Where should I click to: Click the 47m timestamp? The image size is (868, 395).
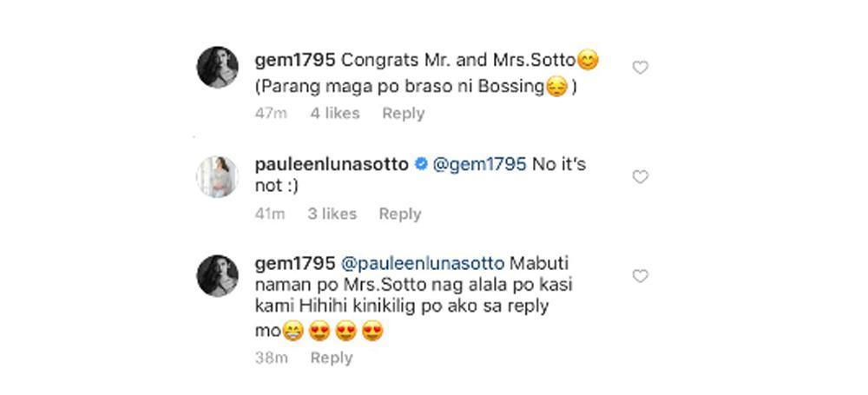coord(270,114)
